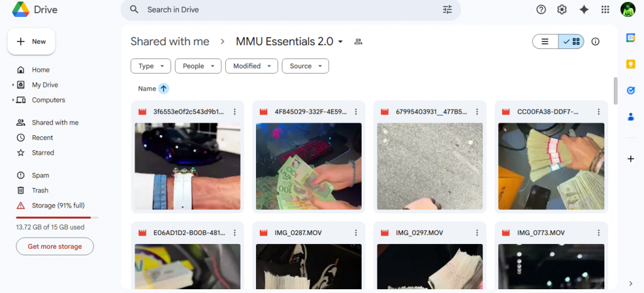Open Settings gear icon

click(562, 9)
